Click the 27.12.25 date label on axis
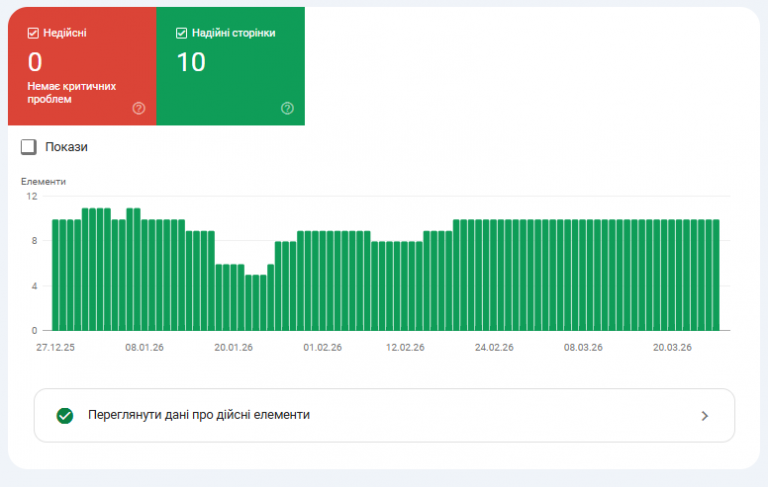This screenshot has height=487, width=768. pos(55,347)
